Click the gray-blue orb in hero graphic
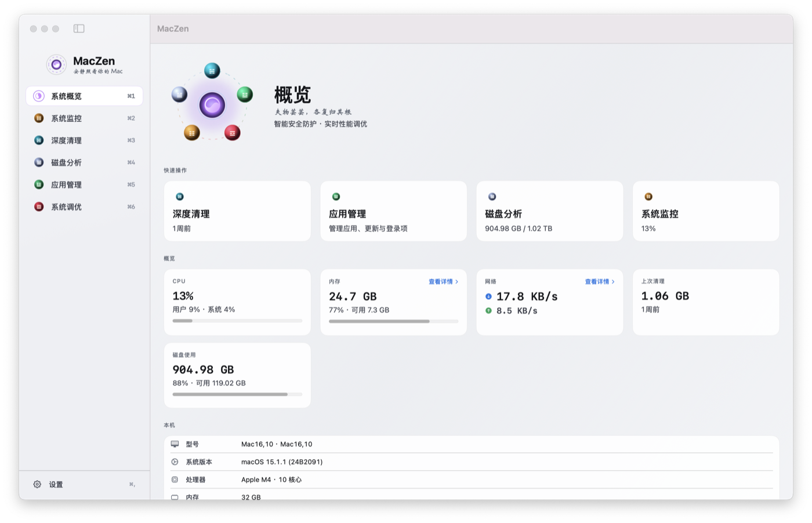Screen dimensions: 812x523 tap(179, 94)
